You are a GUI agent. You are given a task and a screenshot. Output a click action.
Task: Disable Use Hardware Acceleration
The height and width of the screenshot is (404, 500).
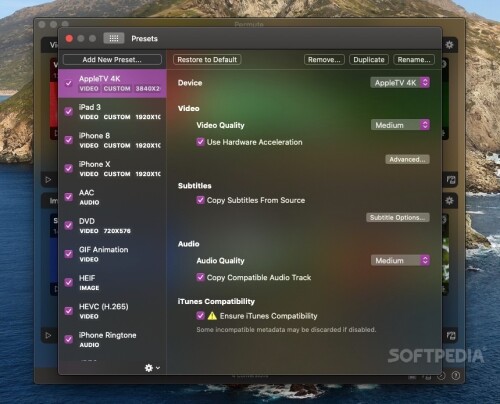click(200, 142)
